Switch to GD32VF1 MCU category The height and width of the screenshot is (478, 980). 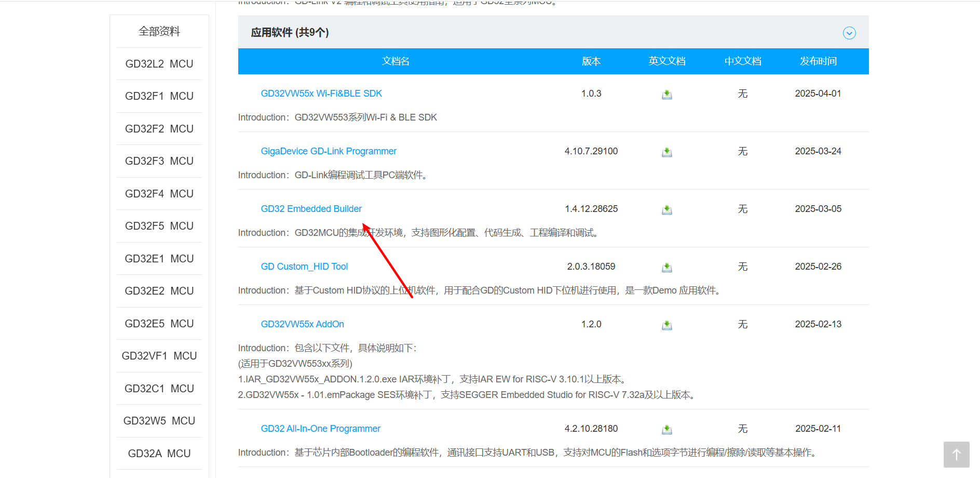(x=159, y=356)
